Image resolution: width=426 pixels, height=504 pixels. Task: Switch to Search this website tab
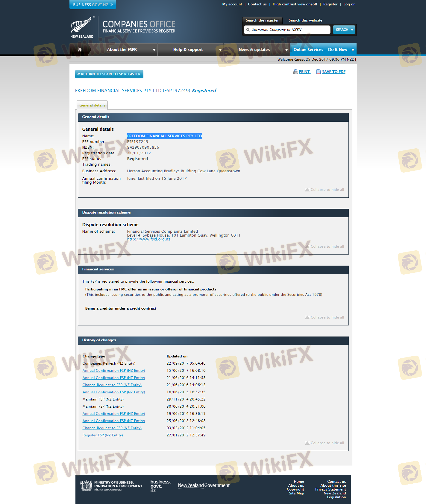click(305, 20)
